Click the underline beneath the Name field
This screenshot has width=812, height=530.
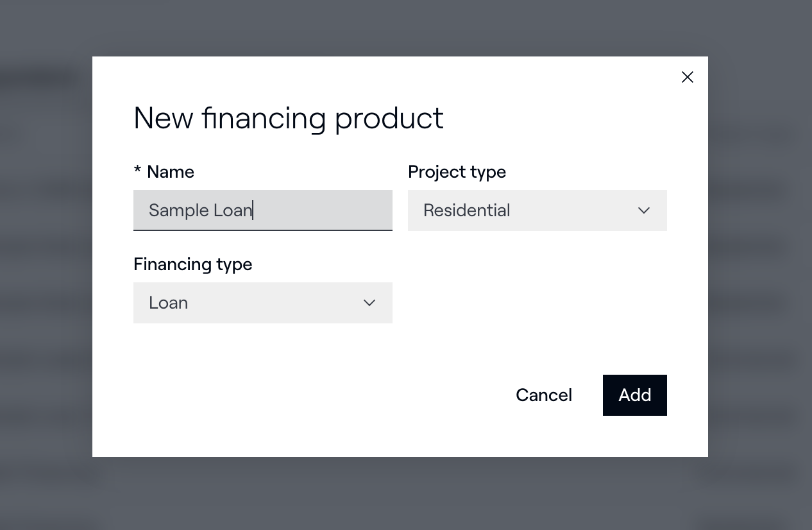tap(262, 230)
